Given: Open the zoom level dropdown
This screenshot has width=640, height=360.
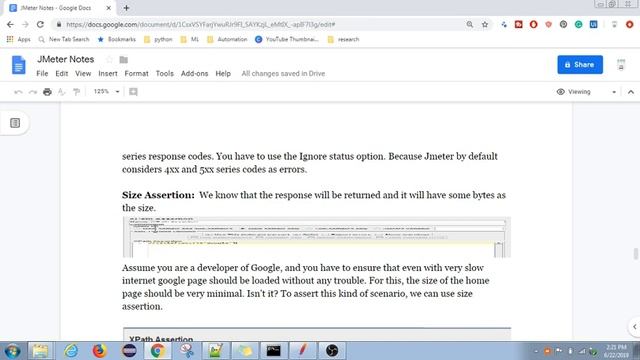Looking at the screenshot, I should tap(106, 92).
